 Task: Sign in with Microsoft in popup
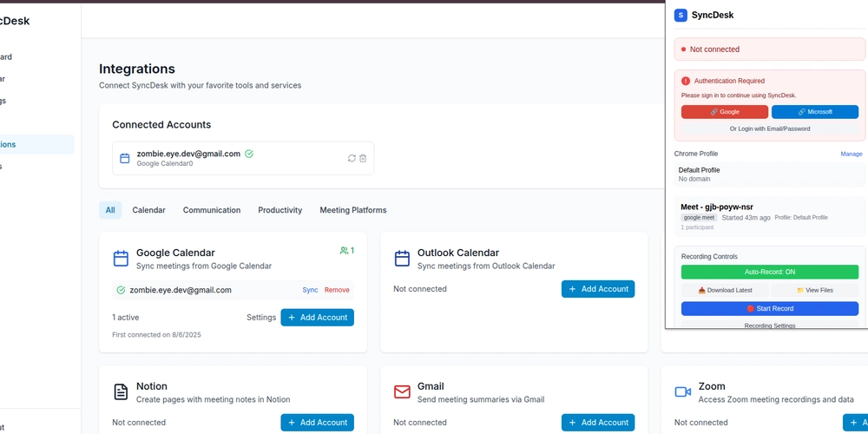[x=815, y=112]
